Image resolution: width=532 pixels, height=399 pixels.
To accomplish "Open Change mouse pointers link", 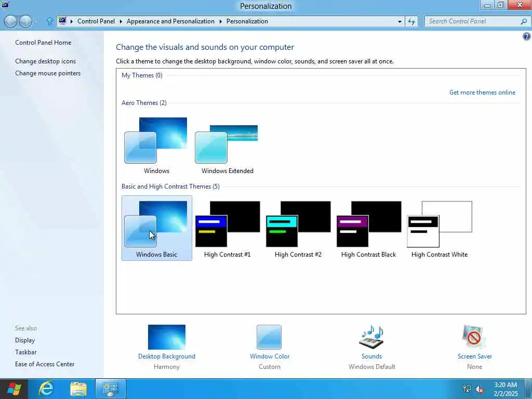I will click(48, 73).
